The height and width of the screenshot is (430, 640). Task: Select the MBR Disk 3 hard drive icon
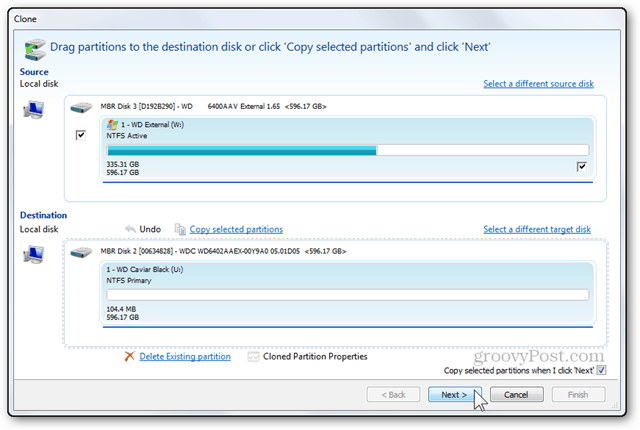(x=81, y=108)
